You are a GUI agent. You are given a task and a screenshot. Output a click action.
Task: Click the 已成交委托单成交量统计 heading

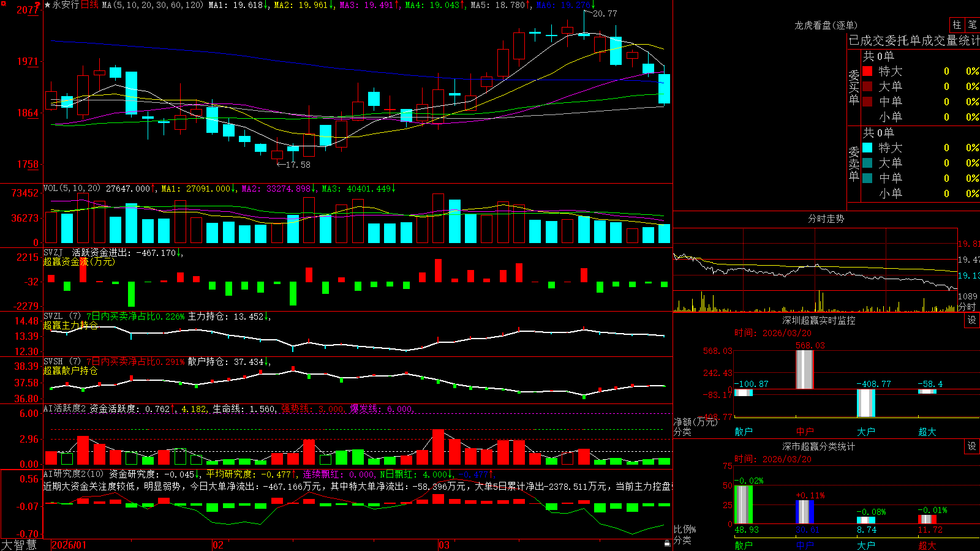tap(914, 40)
